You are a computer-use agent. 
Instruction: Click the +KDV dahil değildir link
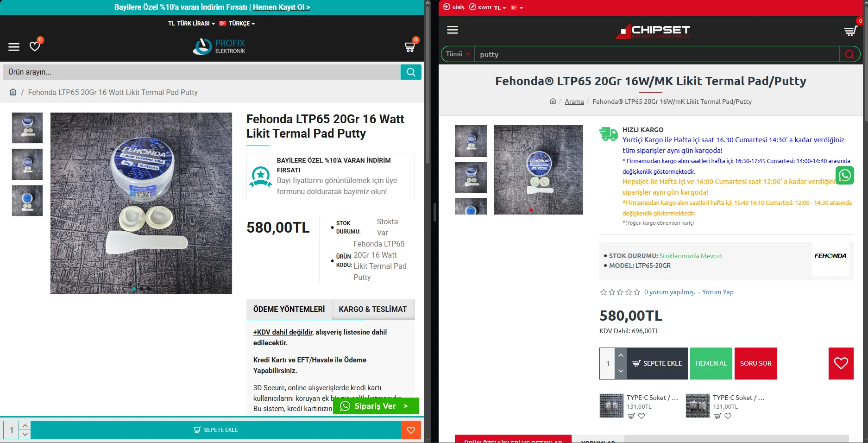(x=283, y=332)
